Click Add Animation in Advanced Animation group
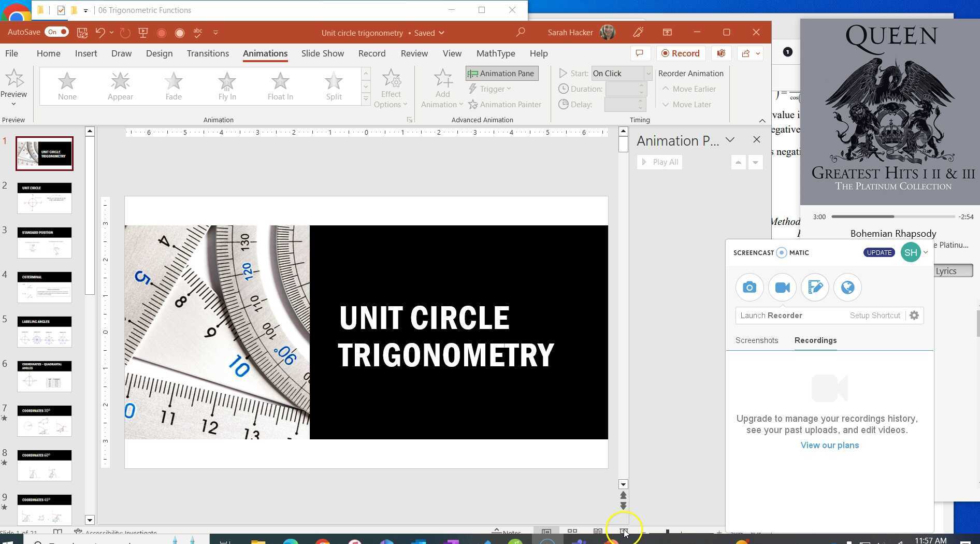The height and width of the screenshot is (544, 980). click(442, 88)
